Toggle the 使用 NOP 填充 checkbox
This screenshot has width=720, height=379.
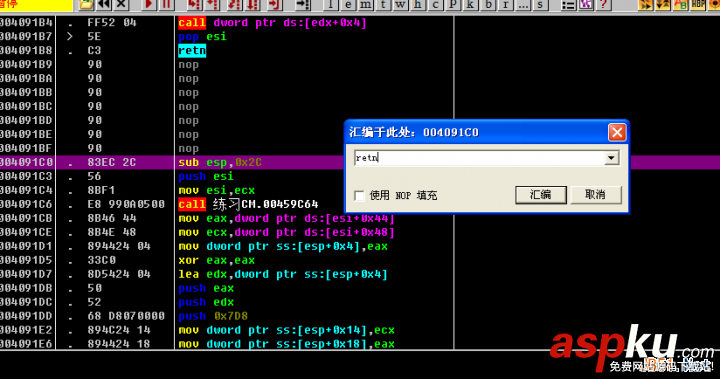tap(360, 196)
